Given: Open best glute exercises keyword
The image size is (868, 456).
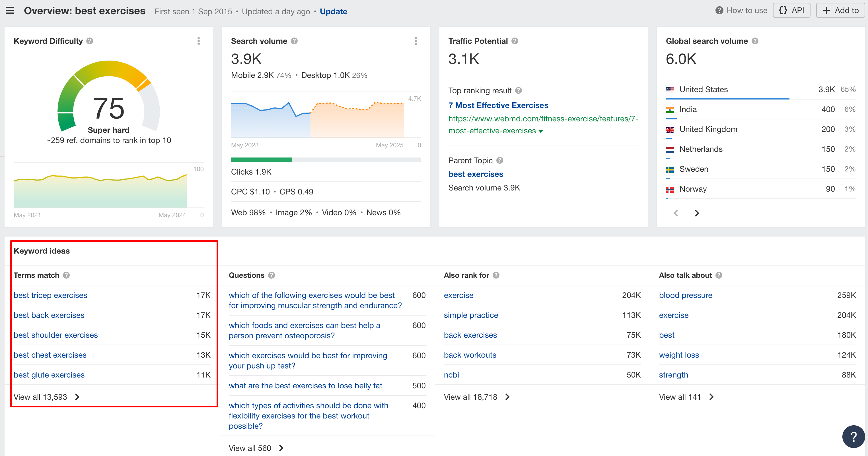Looking at the screenshot, I should [49, 375].
